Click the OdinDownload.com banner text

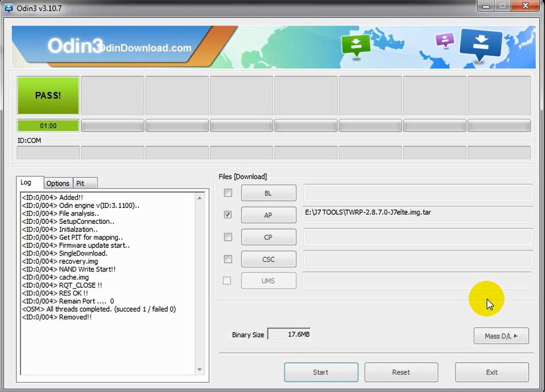coord(144,48)
